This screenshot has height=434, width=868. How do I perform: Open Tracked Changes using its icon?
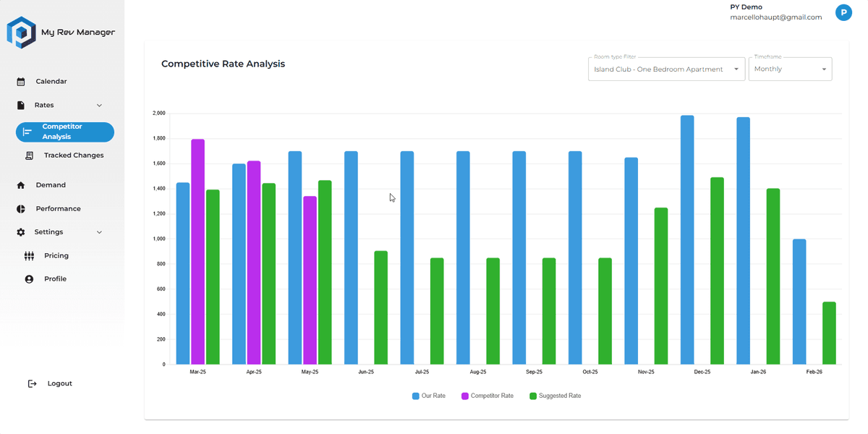pyautogui.click(x=29, y=155)
